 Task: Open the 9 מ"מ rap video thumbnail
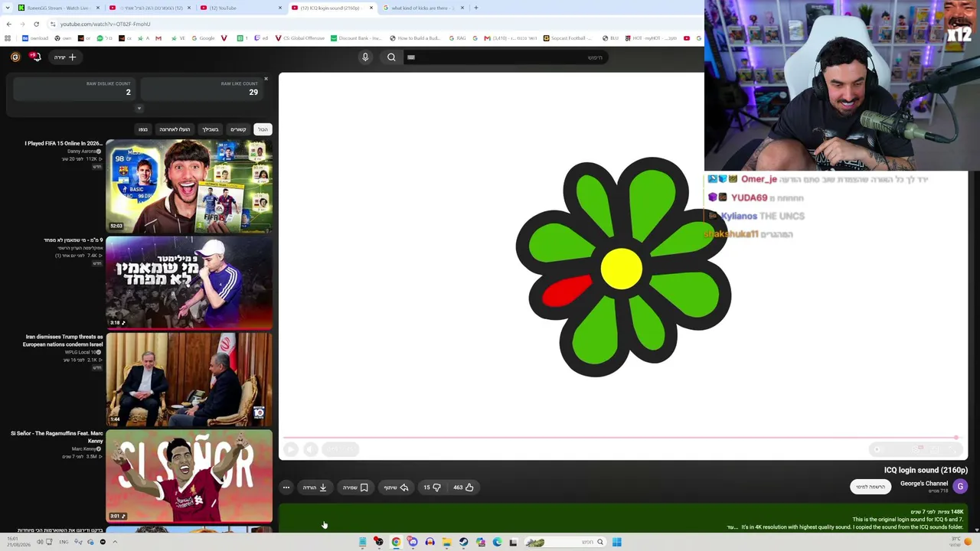click(189, 282)
